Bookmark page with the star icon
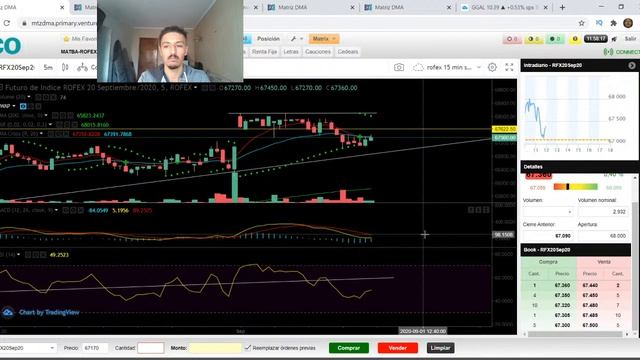640x360 pixels. [582, 23]
